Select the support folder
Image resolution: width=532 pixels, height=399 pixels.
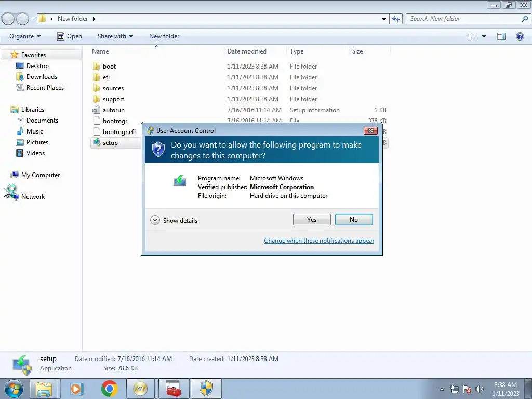pos(113,99)
